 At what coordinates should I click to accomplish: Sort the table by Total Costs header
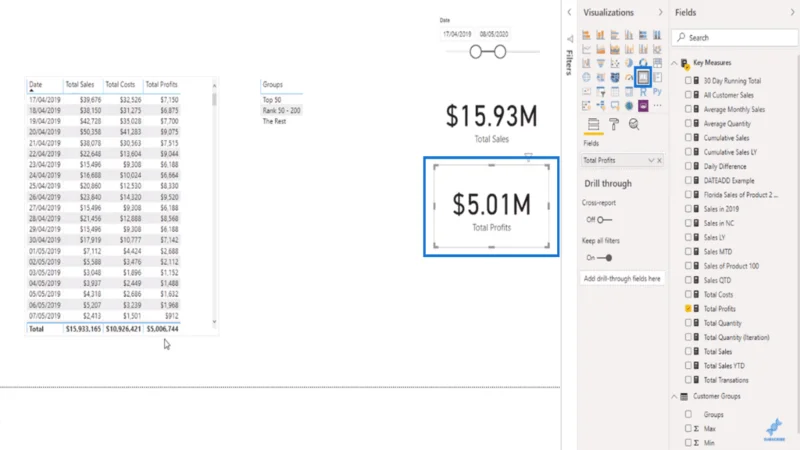click(120, 84)
